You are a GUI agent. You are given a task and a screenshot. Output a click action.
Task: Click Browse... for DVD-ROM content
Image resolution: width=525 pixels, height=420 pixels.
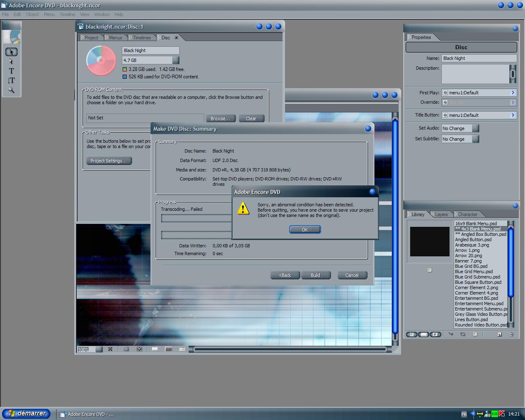[x=221, y=119]
